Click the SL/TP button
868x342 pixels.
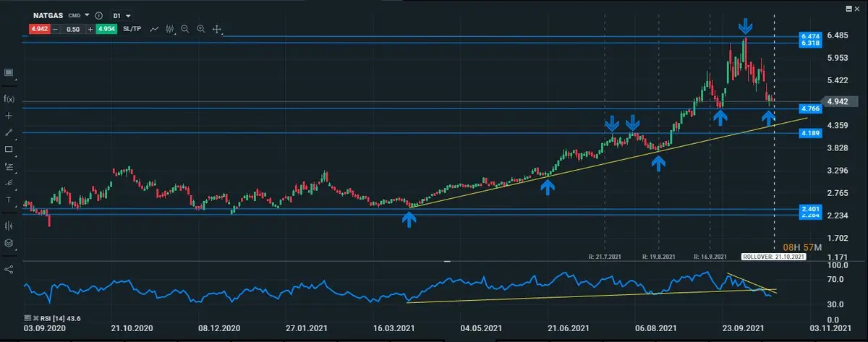click(133, 30)
